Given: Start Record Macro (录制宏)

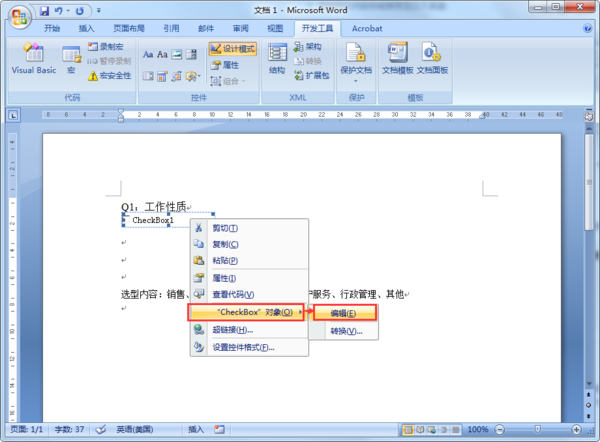Looking at the screenshot, I should click(x=106, y=47).
